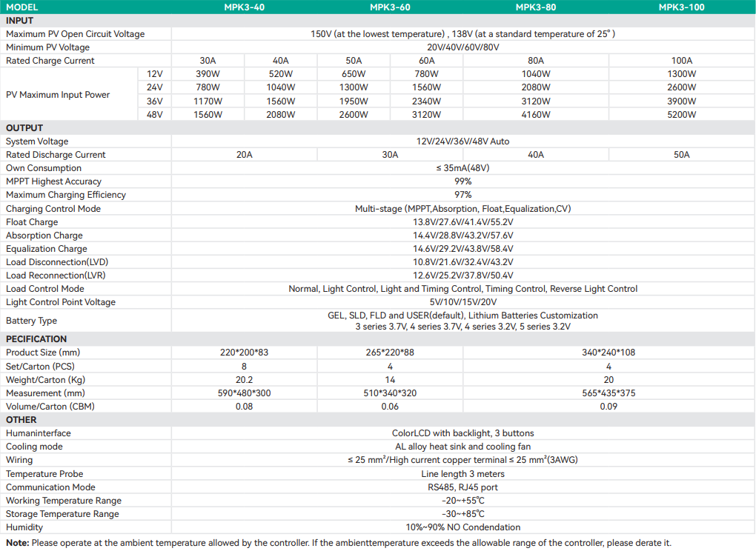
Task: Select the PV Maximum Input Power label
Action: click(58, 95)
